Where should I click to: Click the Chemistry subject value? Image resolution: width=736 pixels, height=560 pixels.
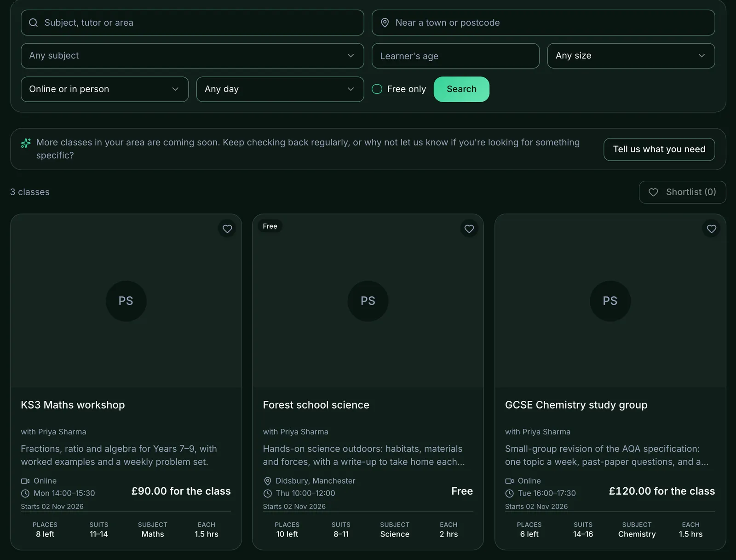pyautogui.click(x=637, y=534)
